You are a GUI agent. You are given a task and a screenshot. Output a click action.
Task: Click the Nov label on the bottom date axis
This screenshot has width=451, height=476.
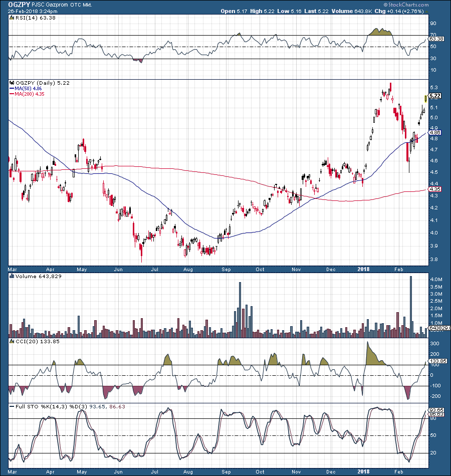(296, 472)
